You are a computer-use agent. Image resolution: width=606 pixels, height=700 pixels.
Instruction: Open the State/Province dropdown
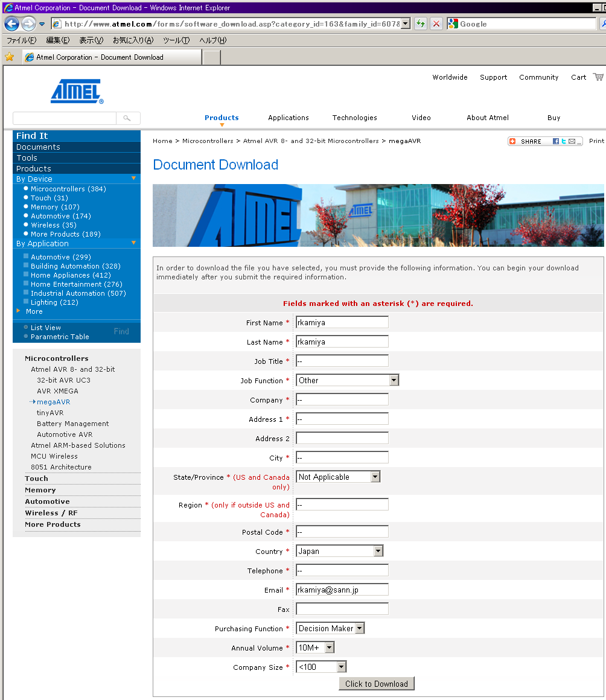click(x=375, y=477)
